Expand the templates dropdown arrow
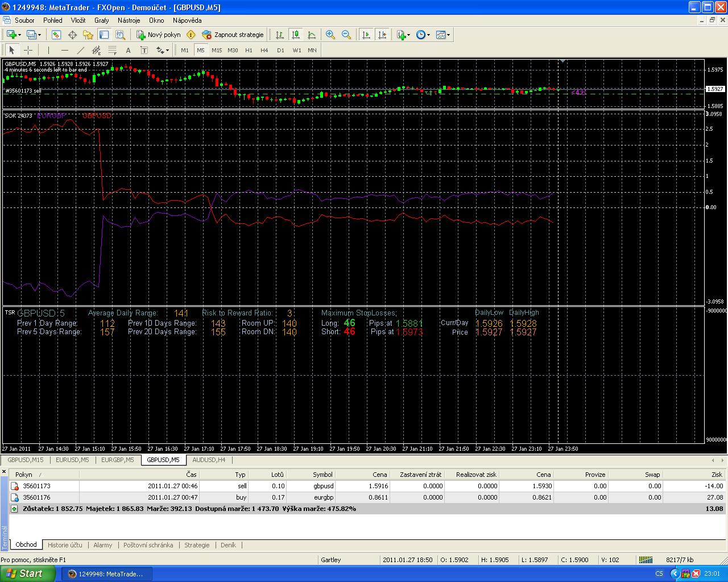The height and width of the screenshot is (582, 728). click(x=449, y=35)
